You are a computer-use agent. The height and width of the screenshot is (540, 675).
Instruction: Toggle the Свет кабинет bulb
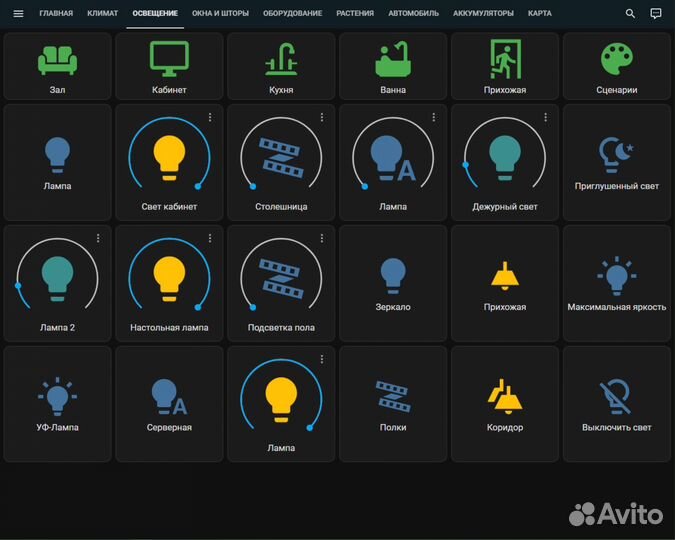pyautogui.click(x=169, y=155)
